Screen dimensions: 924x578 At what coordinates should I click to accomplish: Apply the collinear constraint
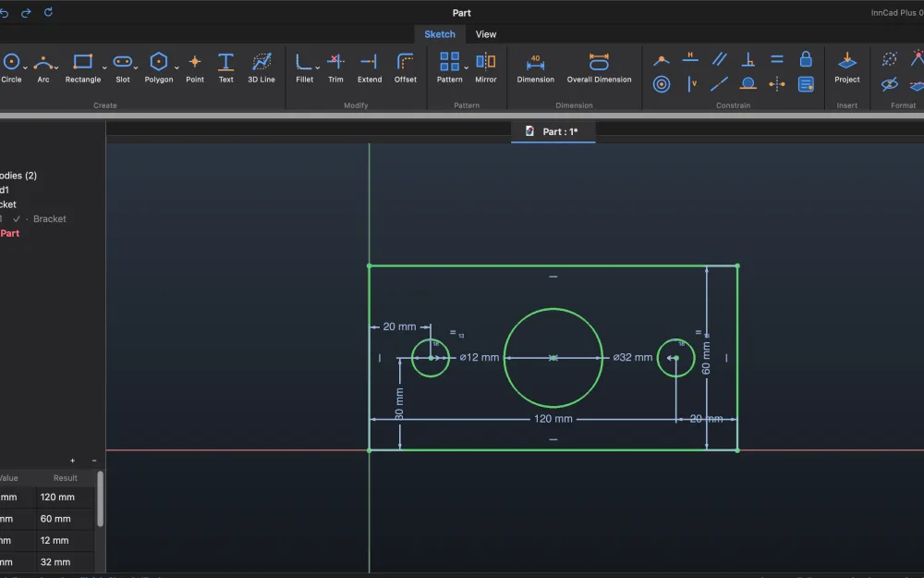click(x=719, y=84)
